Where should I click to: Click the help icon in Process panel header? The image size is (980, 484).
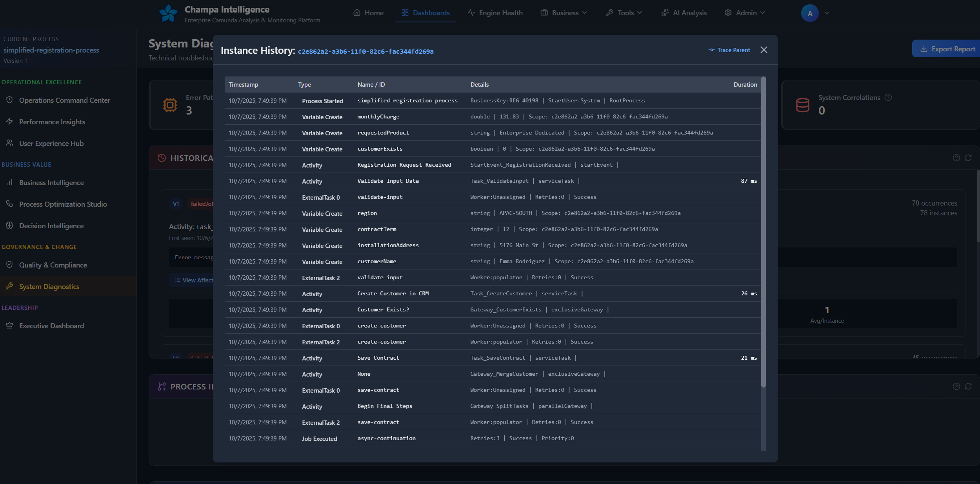click(x=956, y=386)
